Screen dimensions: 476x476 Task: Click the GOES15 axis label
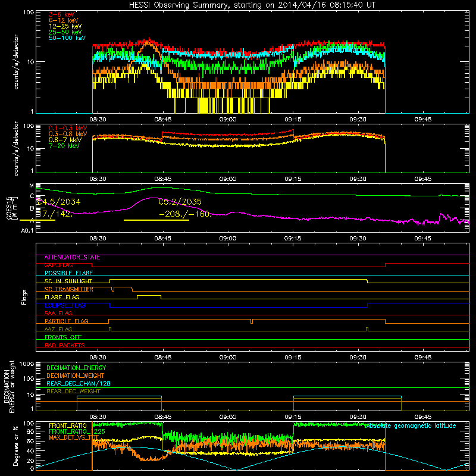point(10,208)
